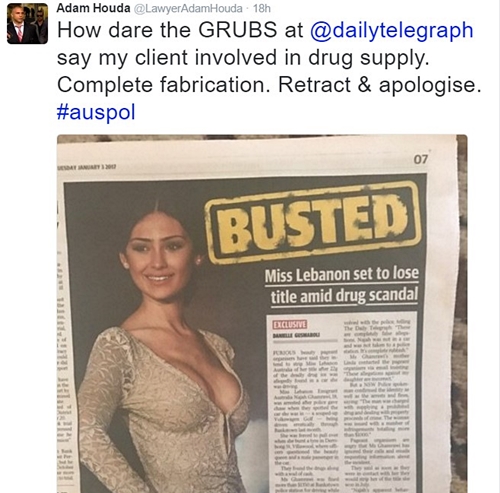This screenshot has width=500, height=493.
Task: Click 'say my client involved' tweet line
Action: tap(167, 57)
